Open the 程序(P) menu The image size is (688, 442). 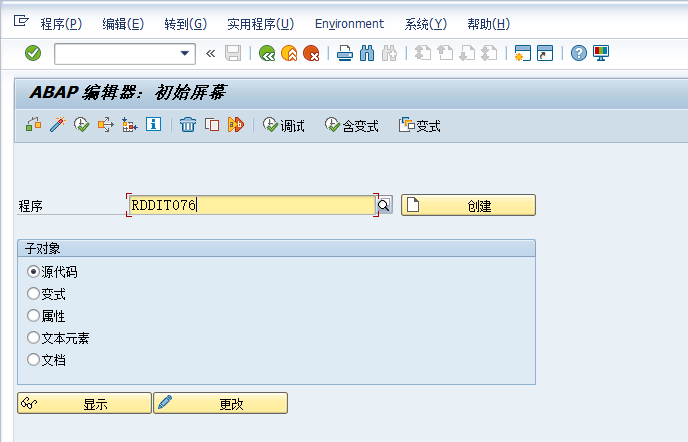tap(61, 24)
